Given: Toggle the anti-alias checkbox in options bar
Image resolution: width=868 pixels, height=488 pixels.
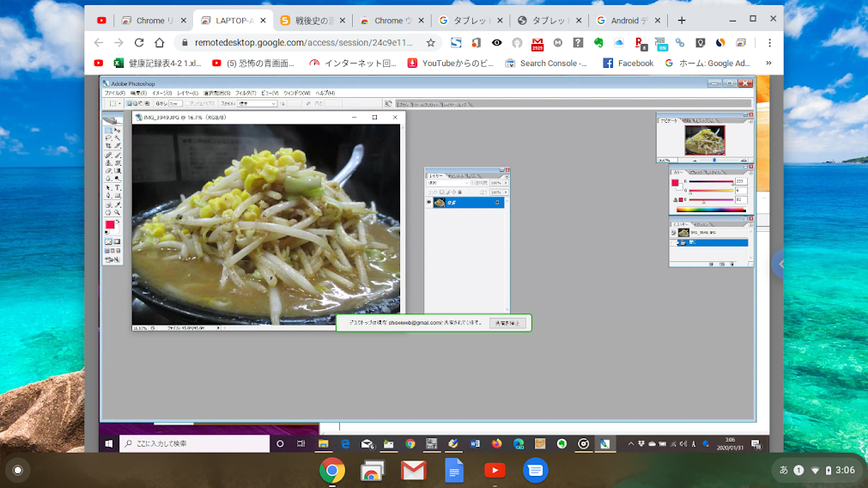Looking at the screenshot, I should (187, 104).
